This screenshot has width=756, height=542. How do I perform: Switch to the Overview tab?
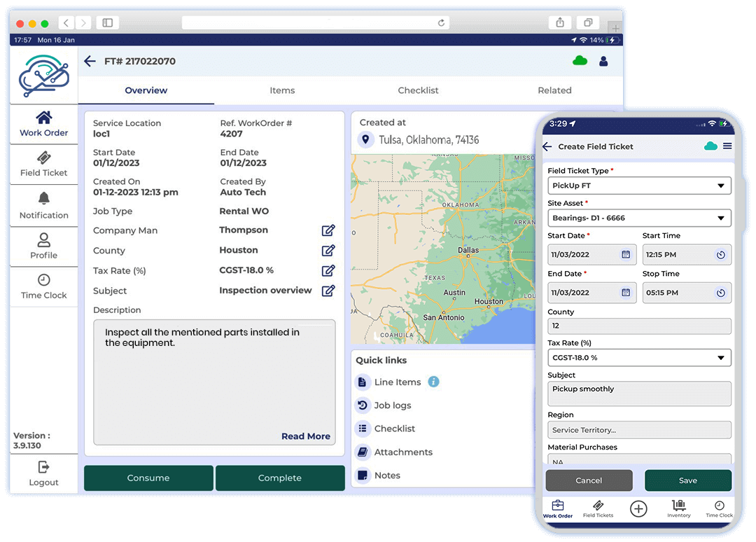click(146, 90)
